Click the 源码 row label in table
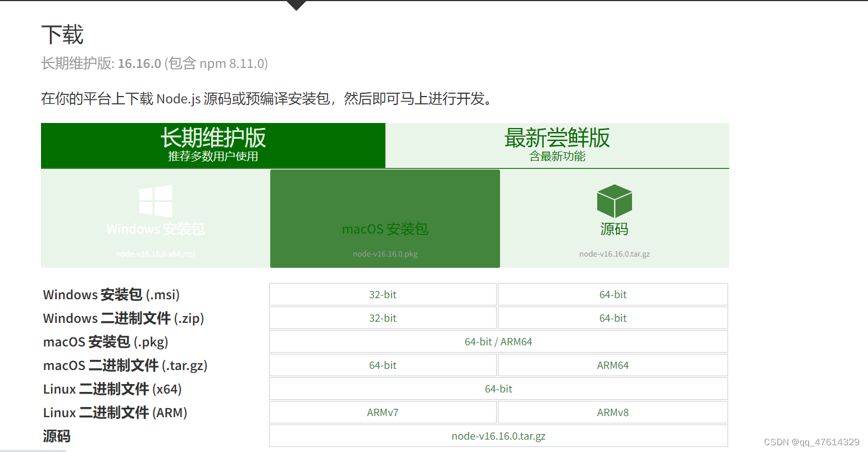This screenshot has height=452, width=868. (x=57, y=436)
